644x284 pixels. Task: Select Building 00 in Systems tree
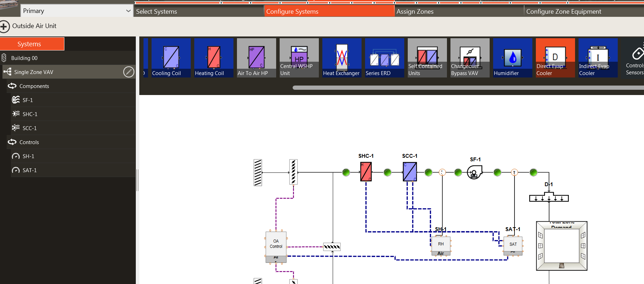coord(68,58)
